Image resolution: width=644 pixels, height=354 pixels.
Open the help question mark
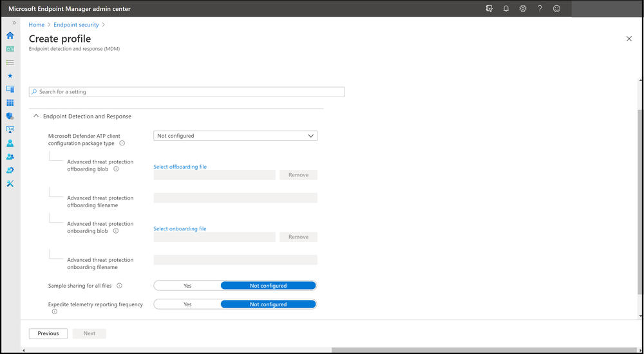540,8
